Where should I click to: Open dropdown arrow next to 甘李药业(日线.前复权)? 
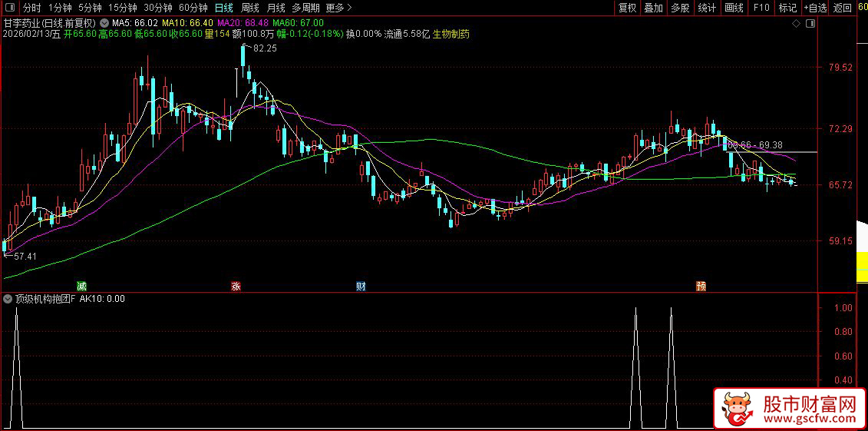104,23
